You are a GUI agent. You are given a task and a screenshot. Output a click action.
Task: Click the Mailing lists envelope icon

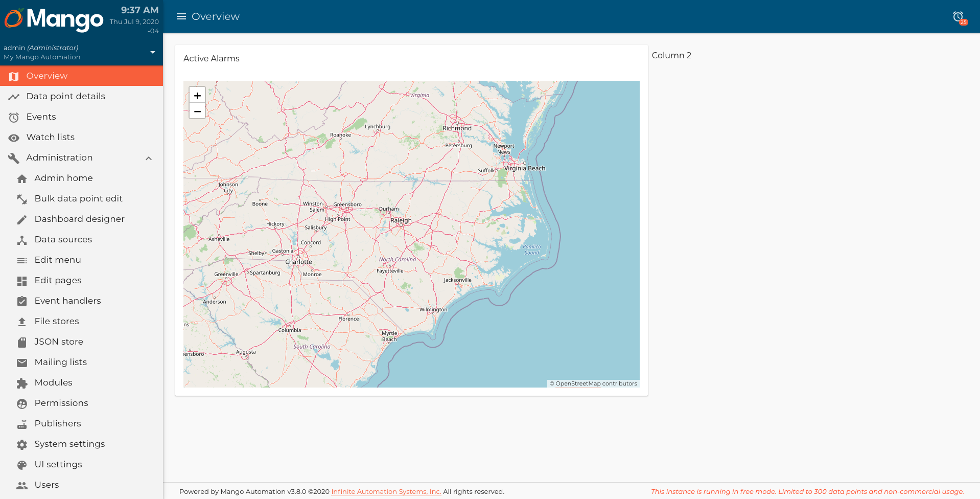tap(22, 362)
